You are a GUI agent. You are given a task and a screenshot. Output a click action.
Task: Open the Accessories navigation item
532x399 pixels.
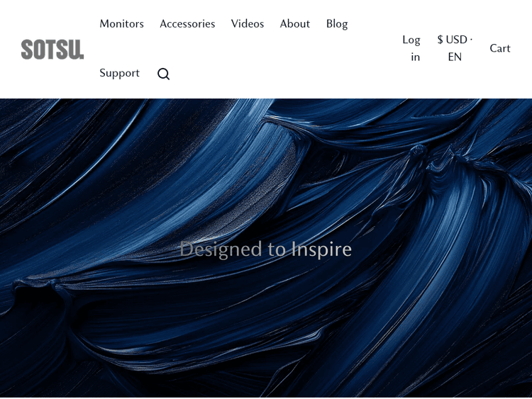coord(187,24)
